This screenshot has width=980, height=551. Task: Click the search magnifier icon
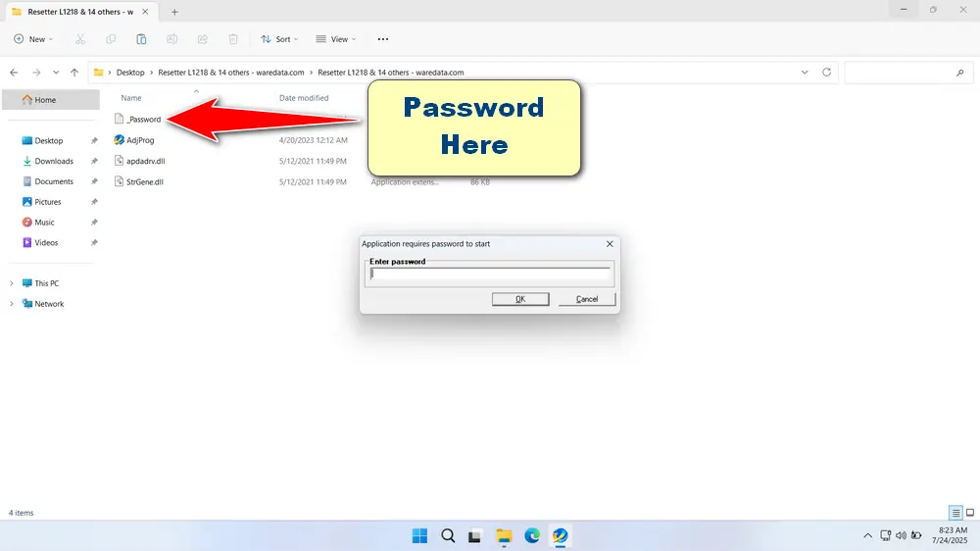pos(960,73)
